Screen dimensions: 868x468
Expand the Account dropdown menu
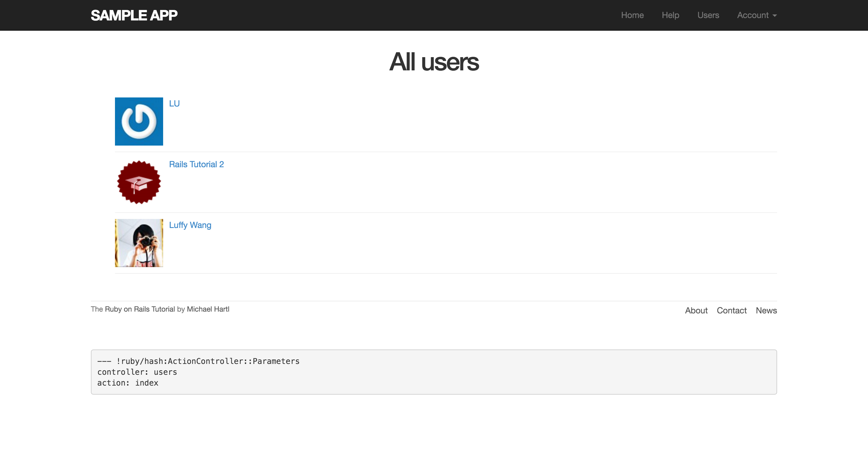tap(753, 15)
